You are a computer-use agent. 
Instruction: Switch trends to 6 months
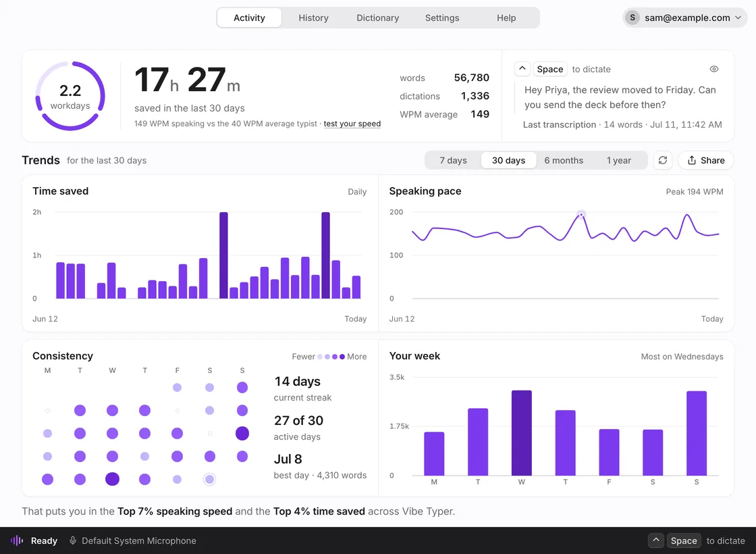(564, 160)
